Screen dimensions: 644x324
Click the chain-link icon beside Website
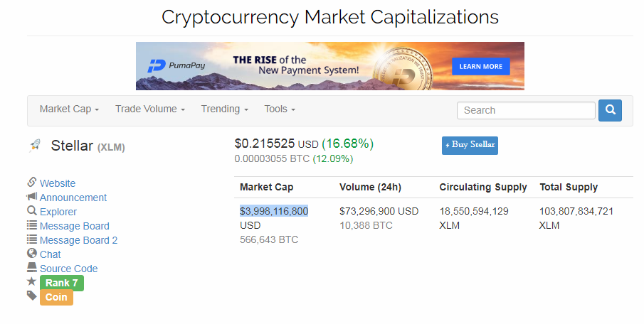(x=32, y=183)
